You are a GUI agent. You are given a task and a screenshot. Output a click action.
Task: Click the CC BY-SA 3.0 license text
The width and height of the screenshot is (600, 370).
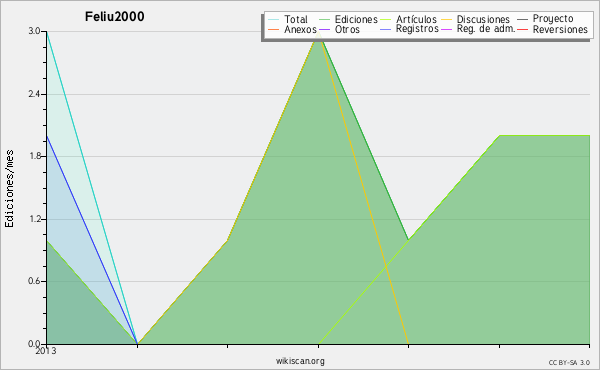(569, 363)
